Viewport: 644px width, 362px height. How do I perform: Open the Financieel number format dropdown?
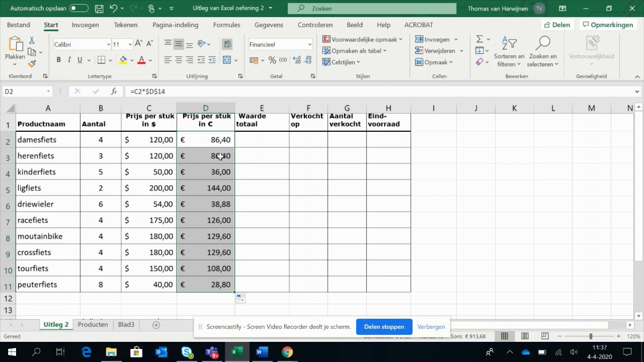point(309,44)
